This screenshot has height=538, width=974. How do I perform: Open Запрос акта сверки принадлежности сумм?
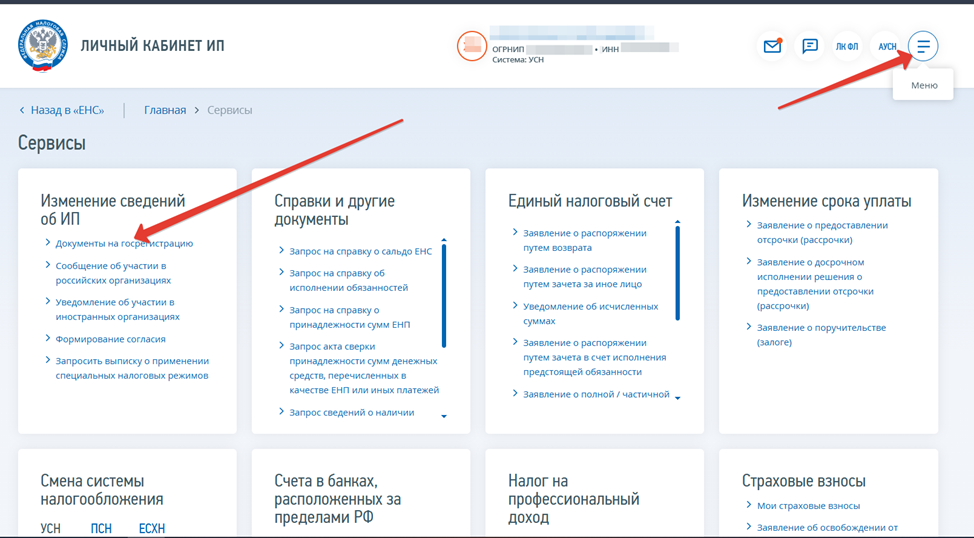point(364,368)
